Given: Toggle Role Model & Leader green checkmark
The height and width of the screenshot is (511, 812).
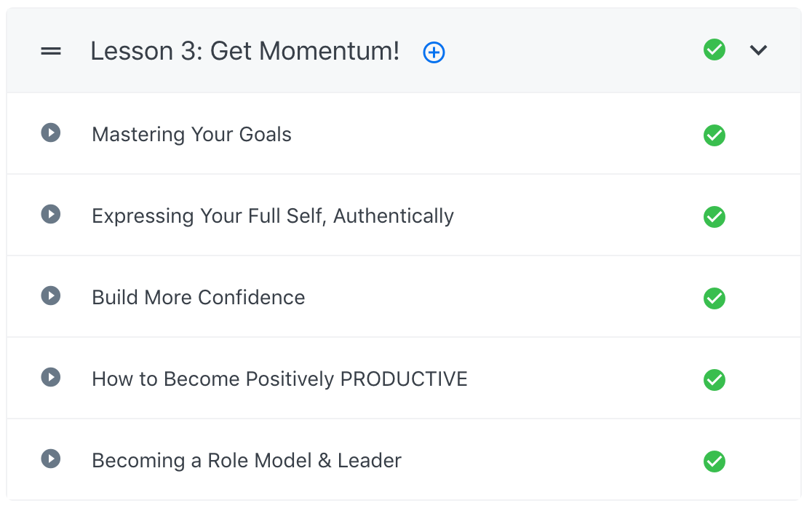Looking at the screenshot, I should 715,462.
